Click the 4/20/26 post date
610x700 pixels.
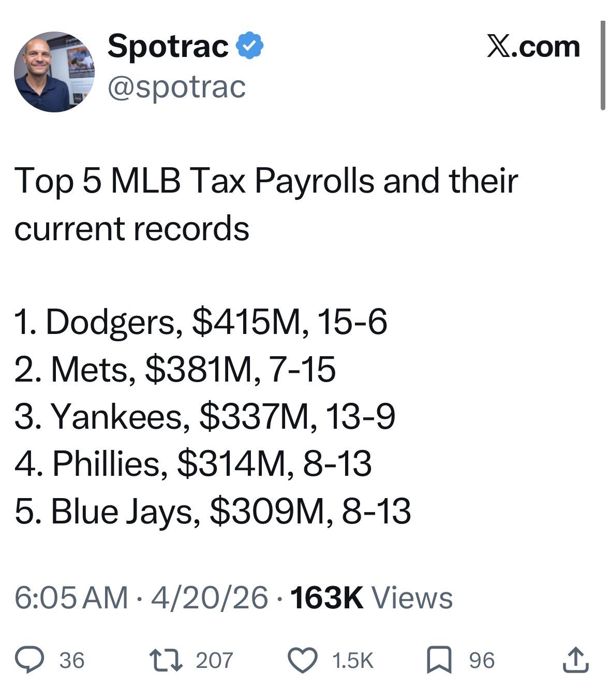[210, 597]
